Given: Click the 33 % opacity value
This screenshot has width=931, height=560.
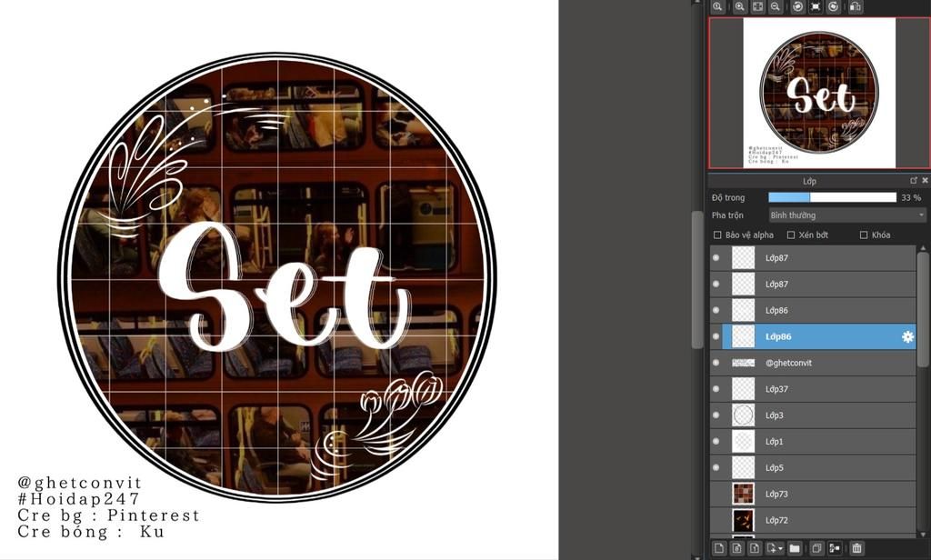Looking at the screenshot, I should pos(911,198).
